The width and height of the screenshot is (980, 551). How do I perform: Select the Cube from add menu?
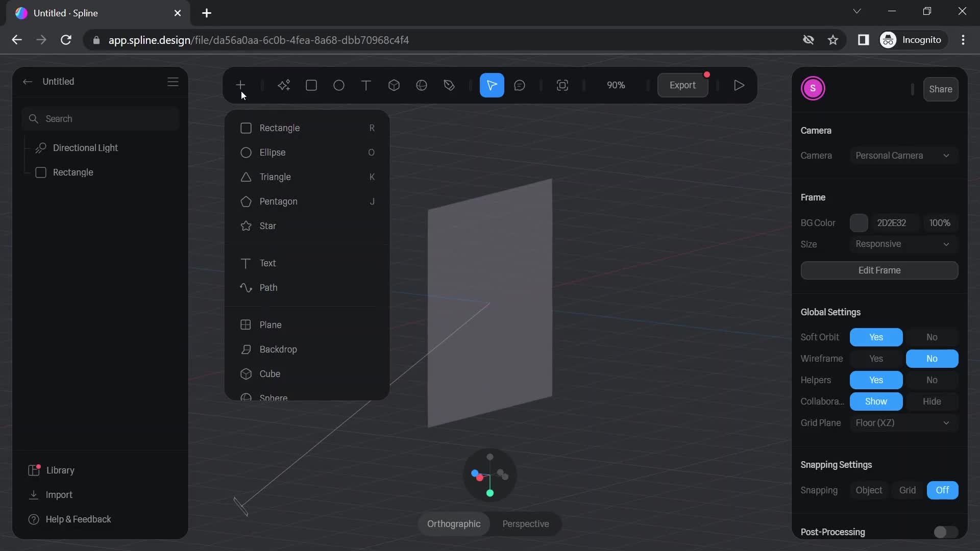[x=270, y=374]
